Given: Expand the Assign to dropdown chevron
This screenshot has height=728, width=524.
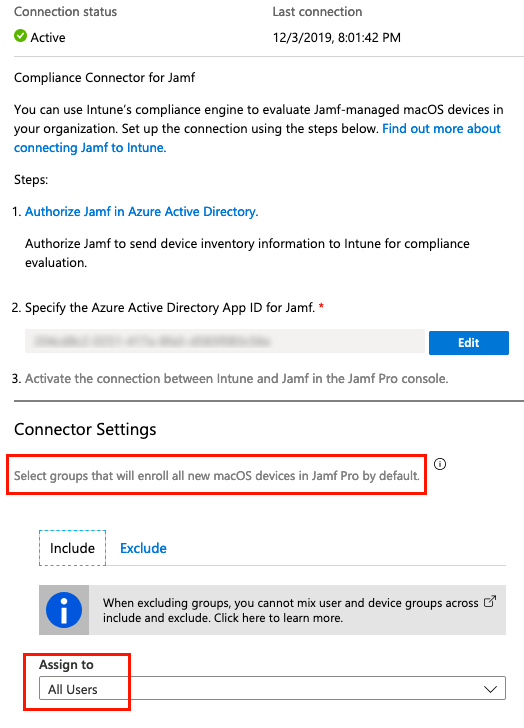Looking at the screenshot, I should 491,689.
